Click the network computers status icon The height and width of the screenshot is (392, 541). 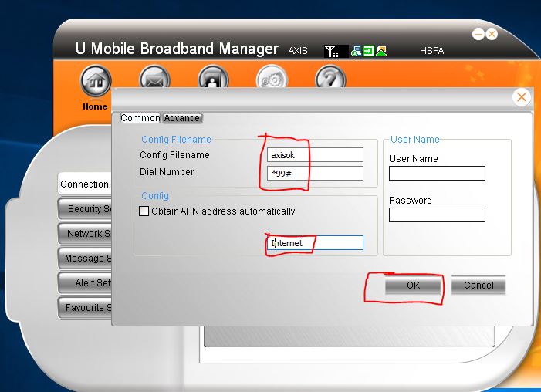pos(356,52)
